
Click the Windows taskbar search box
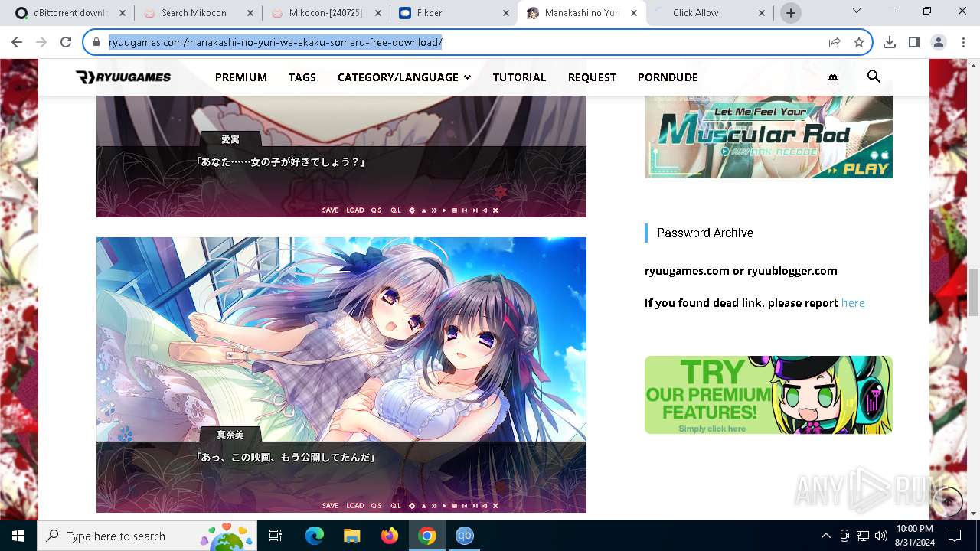(x=148, y=536)
